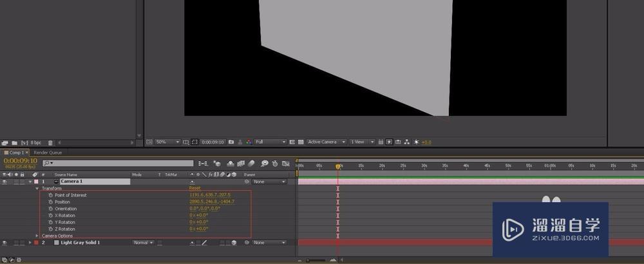
Task: Toggle Point of Interest stopwatch
Action: [50, 195]
